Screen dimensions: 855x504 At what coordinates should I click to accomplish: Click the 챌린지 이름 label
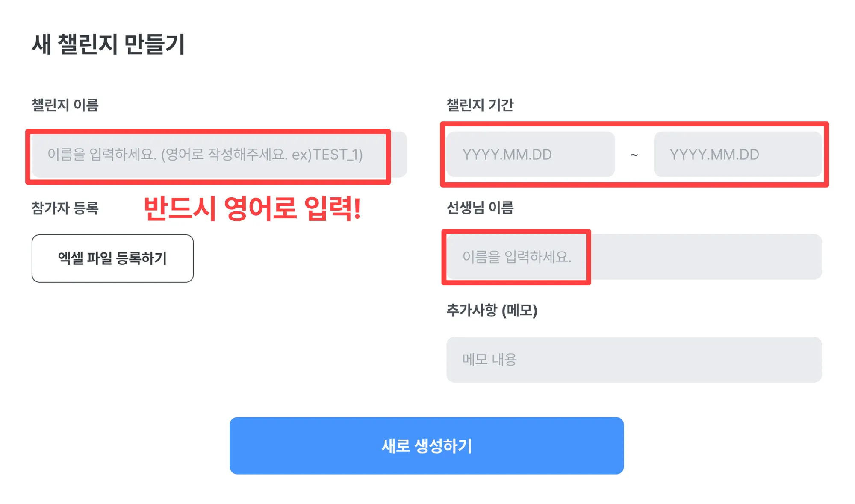65,105
